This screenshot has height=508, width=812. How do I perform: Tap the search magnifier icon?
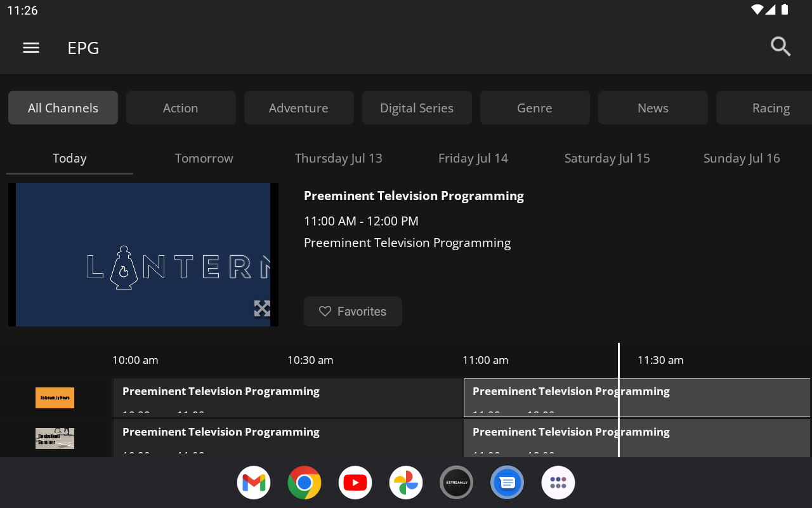point(780,46)
